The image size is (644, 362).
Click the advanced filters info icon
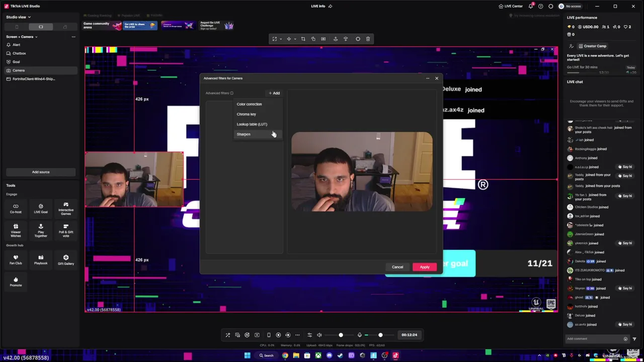pos(231,93)
